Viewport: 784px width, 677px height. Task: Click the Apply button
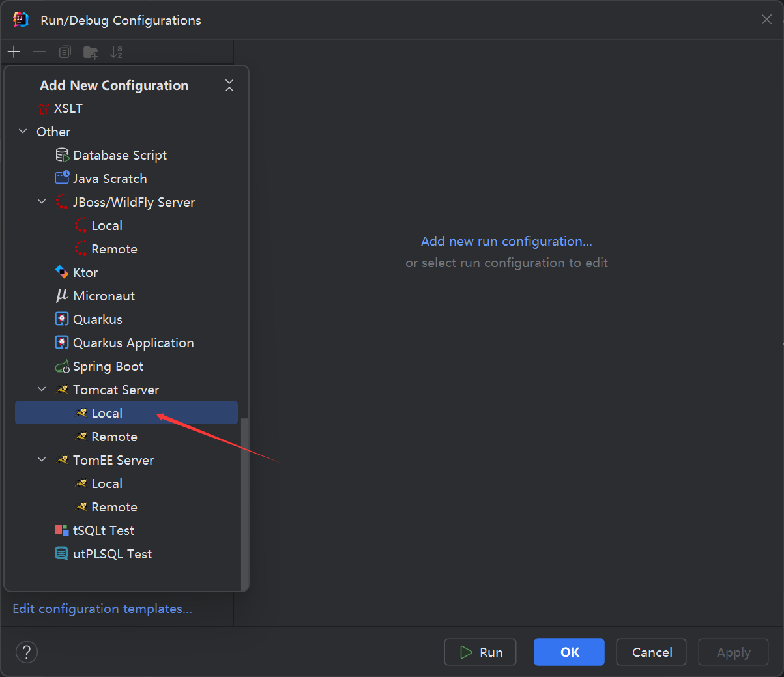coord(733,652)
